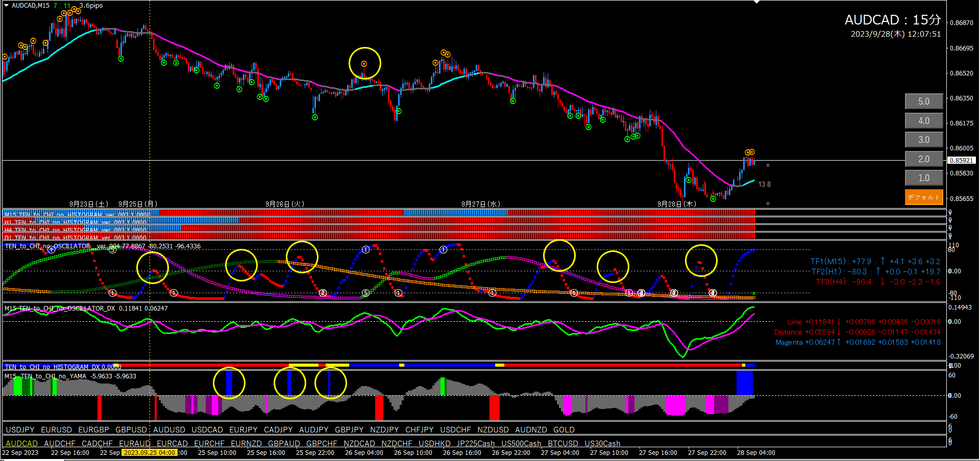The image size is (980, 461).
Task: Click the orange デフォルト button
Action: [924, 197]
